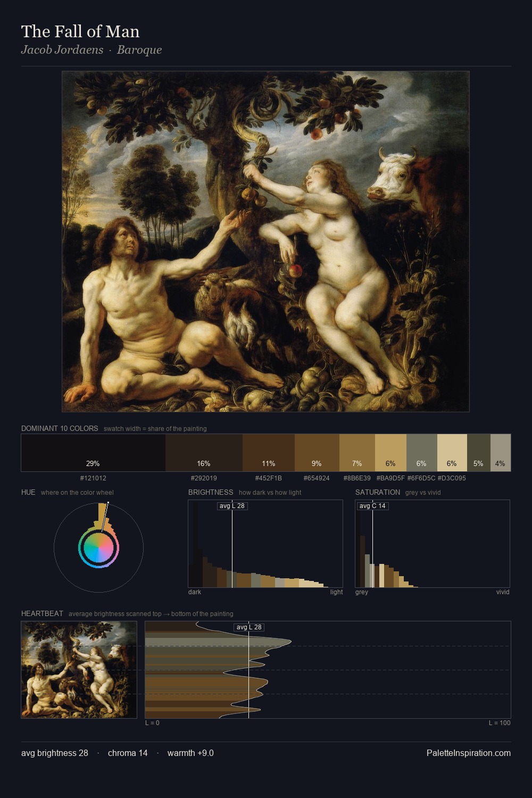Click the #292019 hex code label

pos(204,478)
